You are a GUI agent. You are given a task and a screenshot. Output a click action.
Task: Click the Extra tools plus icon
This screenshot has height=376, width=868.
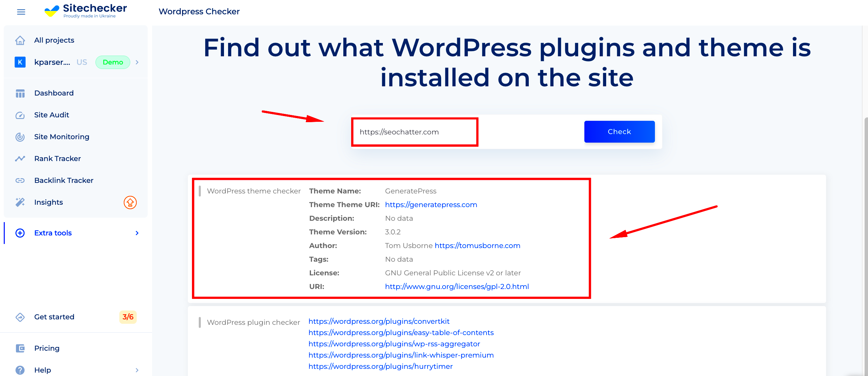tap(20, 233)
